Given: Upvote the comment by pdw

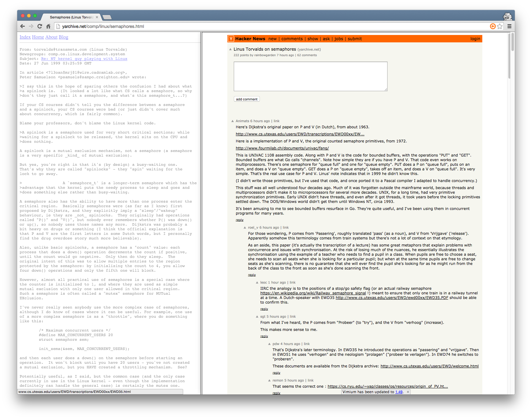Looking at the screenshot, I should pos(269,344).
